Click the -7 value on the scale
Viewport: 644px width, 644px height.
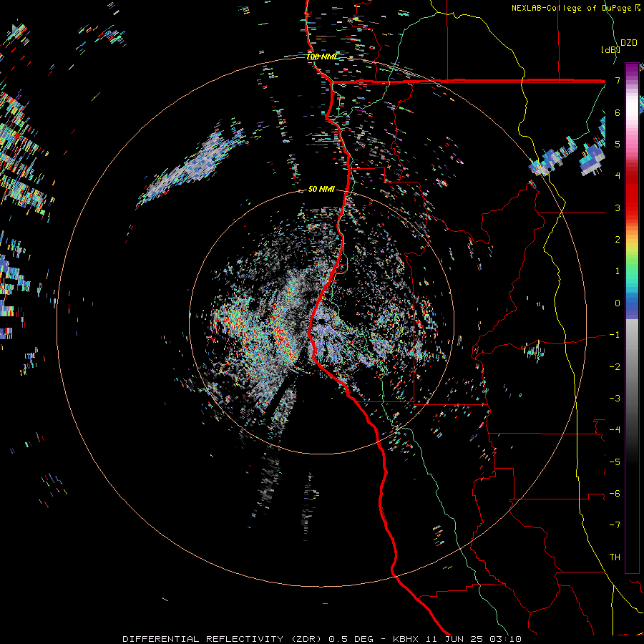(x=615, y=525)
